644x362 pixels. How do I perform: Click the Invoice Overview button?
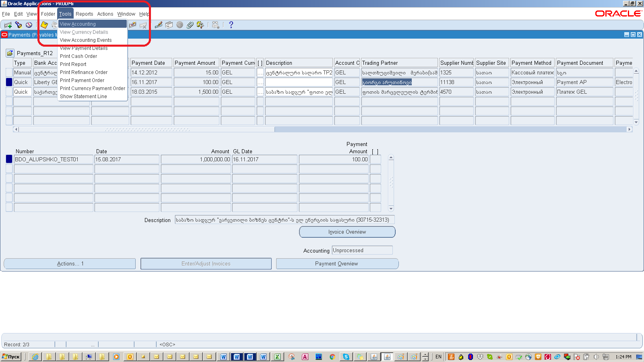click(x=347, y=232)
